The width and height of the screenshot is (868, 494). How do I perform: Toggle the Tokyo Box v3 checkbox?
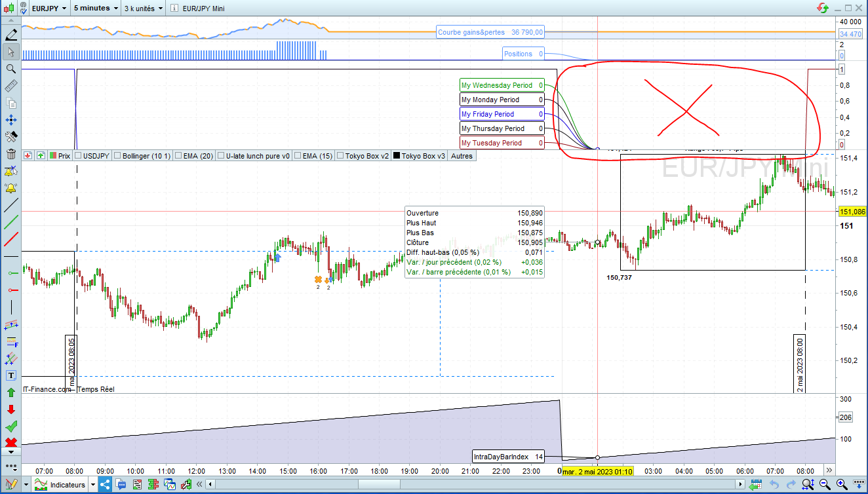397,156
